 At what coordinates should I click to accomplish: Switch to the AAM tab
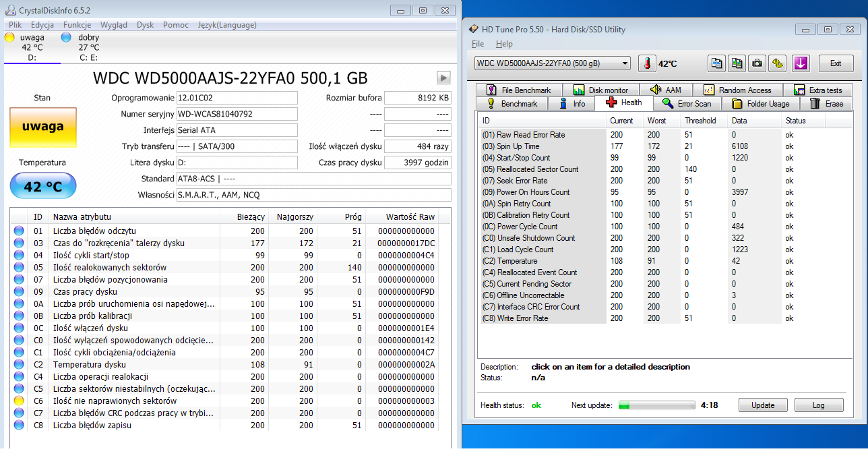click(666, 90)
